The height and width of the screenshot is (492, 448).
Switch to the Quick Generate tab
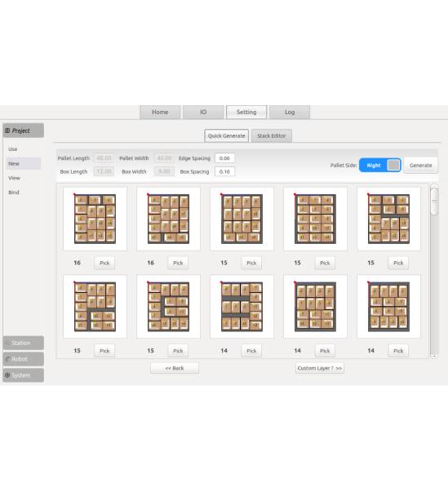pyautogui.click(x=227, y=136)
